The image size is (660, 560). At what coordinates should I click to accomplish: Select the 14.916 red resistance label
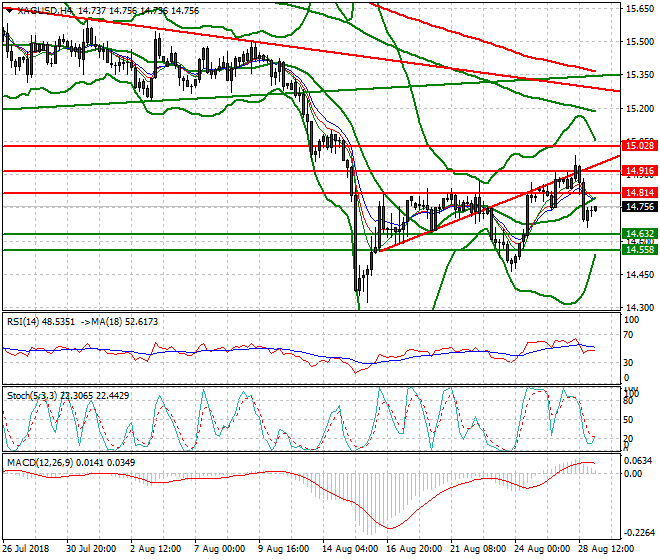tap(640, 171)
